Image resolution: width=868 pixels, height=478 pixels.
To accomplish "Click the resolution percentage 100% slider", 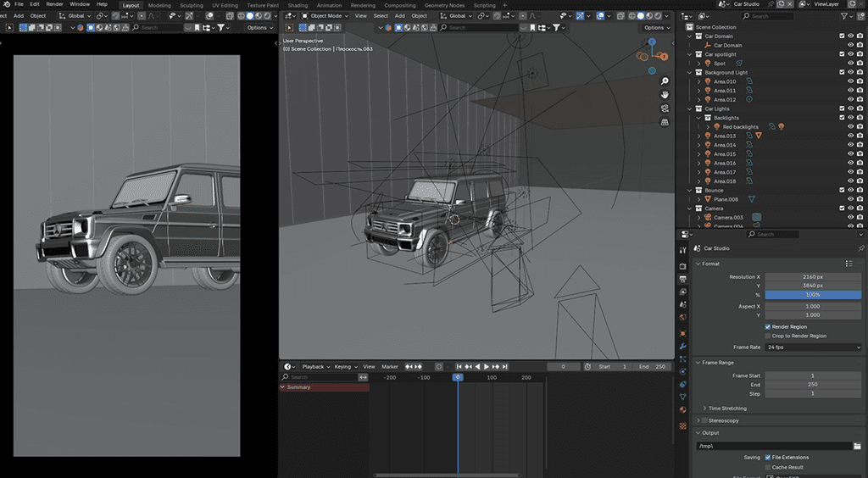I will pos(813,295).
